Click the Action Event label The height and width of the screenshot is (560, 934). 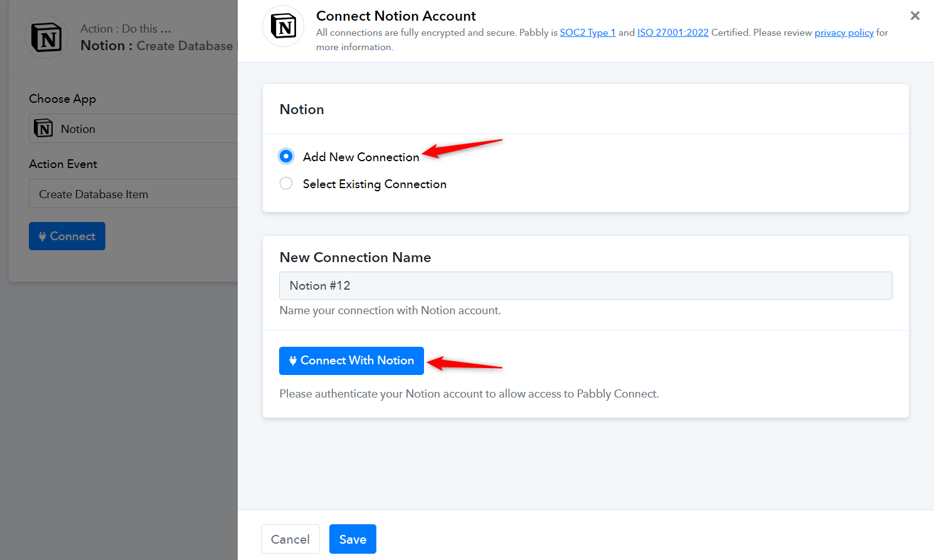[x=63, y=164]
